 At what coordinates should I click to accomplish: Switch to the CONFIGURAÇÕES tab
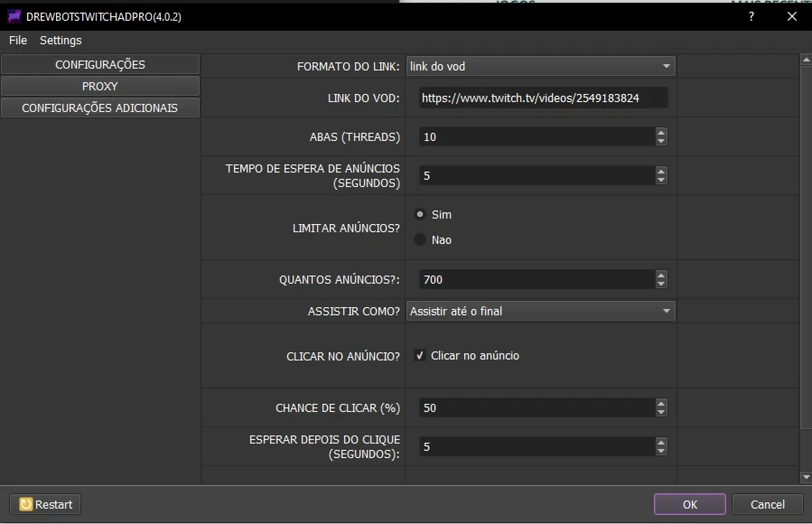[x=100, y=65]
